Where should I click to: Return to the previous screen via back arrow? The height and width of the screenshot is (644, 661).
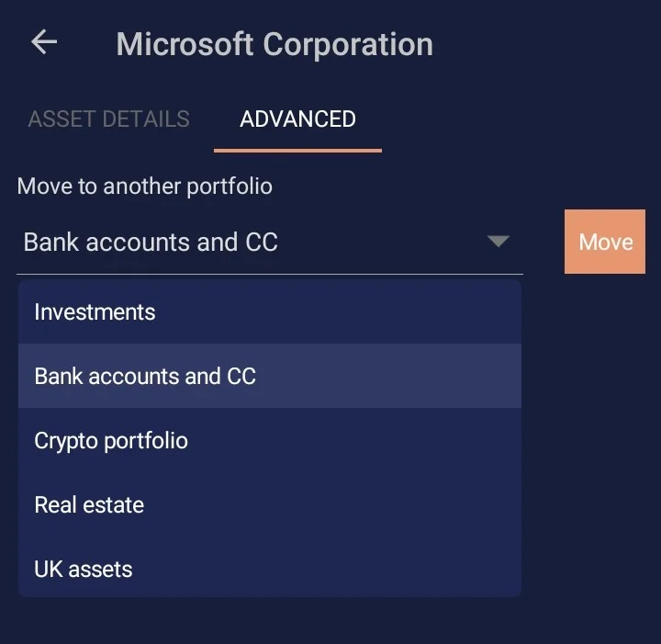coord(44,42)
